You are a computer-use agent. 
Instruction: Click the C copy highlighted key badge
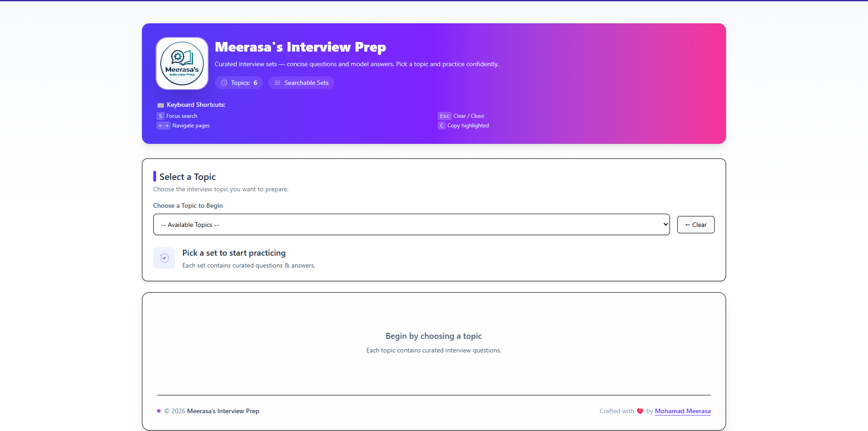(x=441, y=126)
